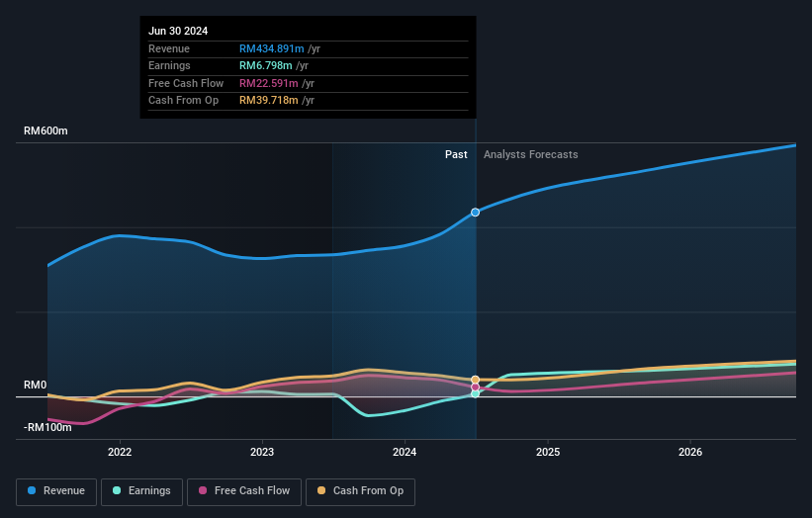
Task: Click the pink Free Cash Flow data point
Action: point(475,388)
